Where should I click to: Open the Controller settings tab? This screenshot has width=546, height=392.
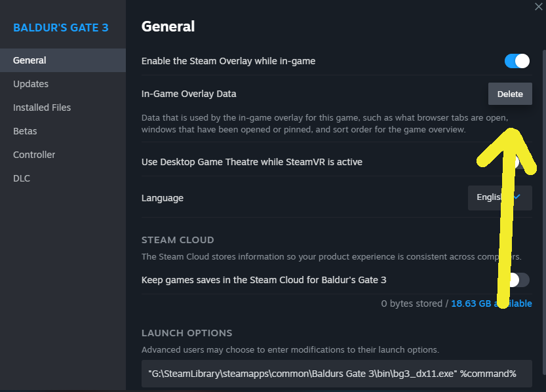pos(34,155)
